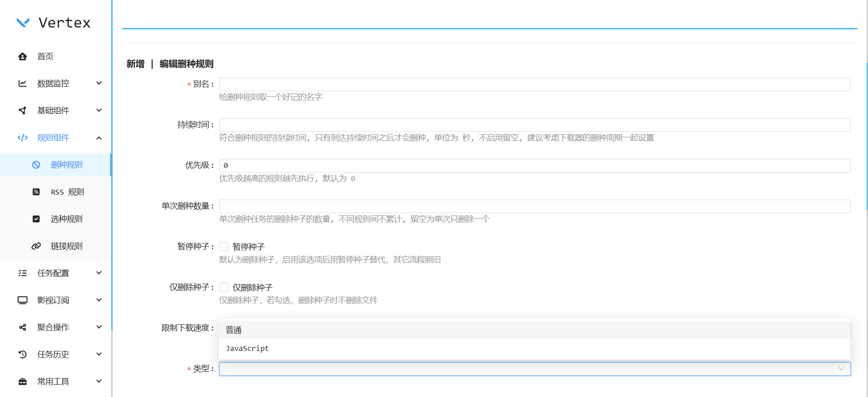Tick the 仅删除种子 checkbox
Image resolution: width=868 pixels, height=397 pixels.
(x=224, y=287)
